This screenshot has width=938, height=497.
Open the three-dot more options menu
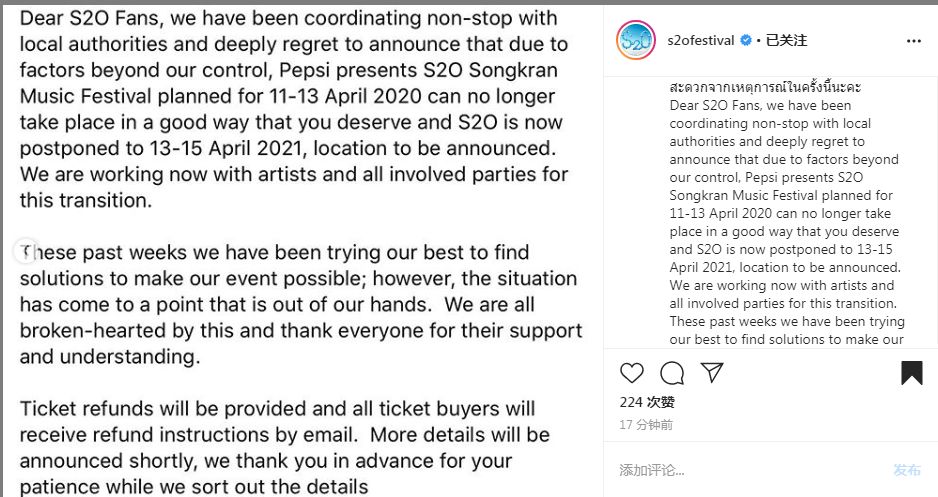(913, 41)
